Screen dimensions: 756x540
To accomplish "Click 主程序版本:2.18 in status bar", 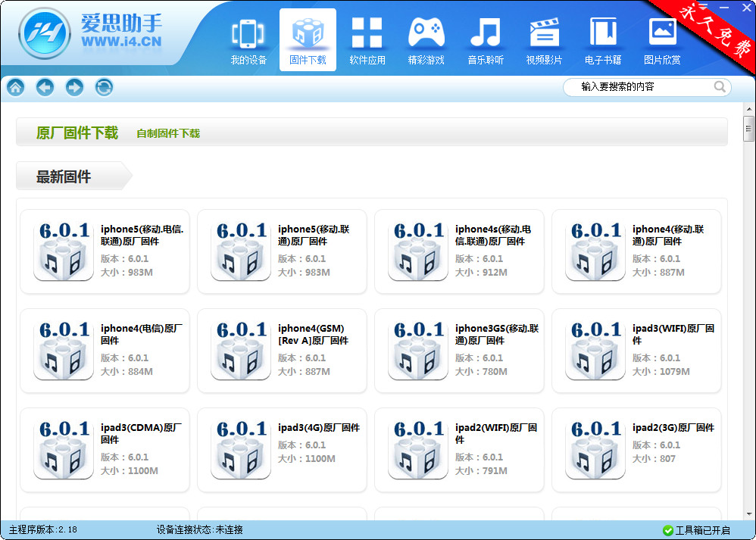I will coord(43,529).
